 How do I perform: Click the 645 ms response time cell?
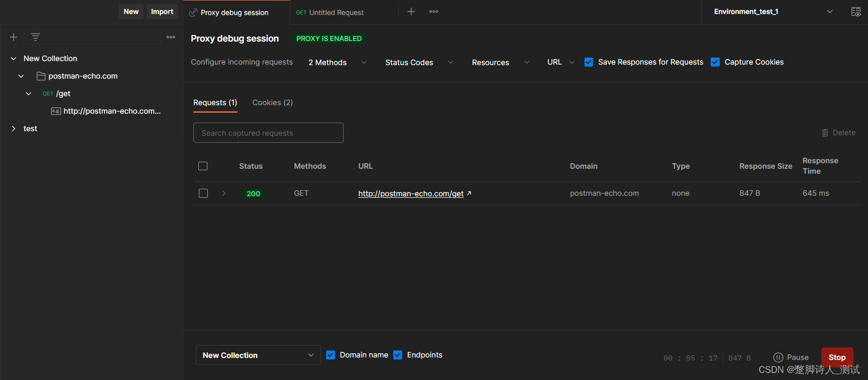point(816,193)
